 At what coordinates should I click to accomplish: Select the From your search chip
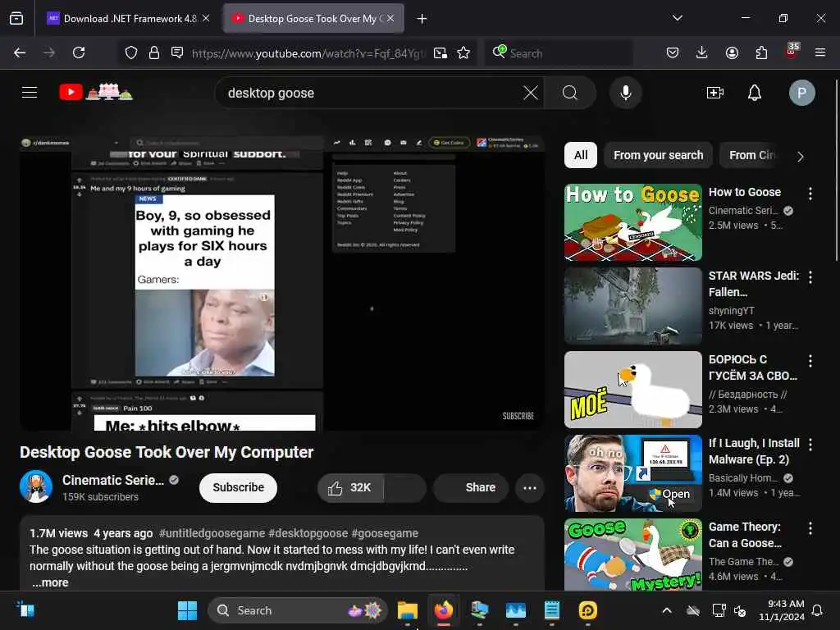point(659,155)
